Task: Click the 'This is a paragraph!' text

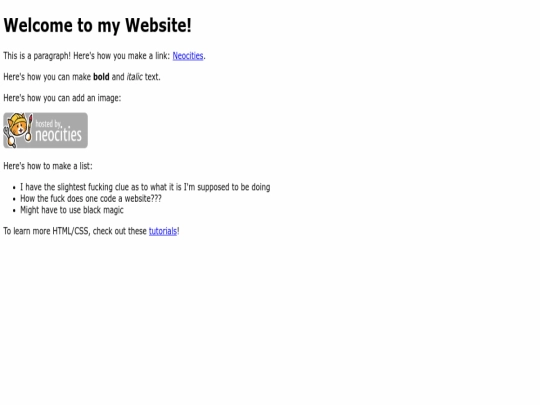Action: pyautogui.click(x=37, y=56)
